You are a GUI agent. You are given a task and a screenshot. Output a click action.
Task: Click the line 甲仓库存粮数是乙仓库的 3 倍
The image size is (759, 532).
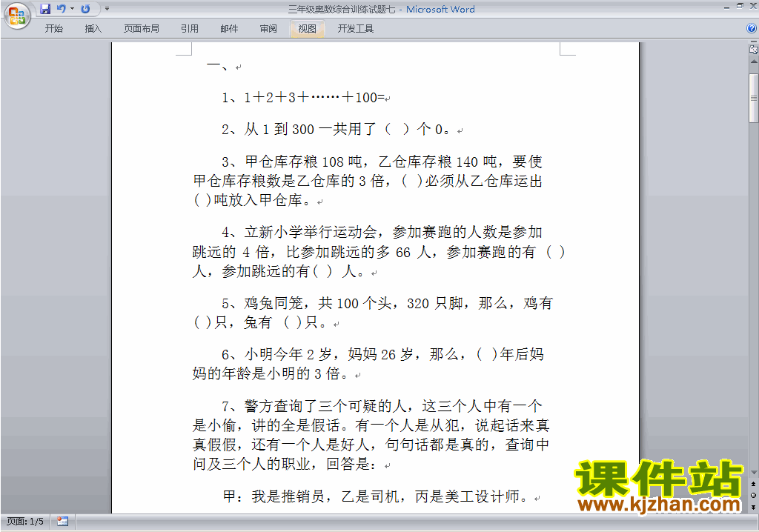tap(368, 181)
